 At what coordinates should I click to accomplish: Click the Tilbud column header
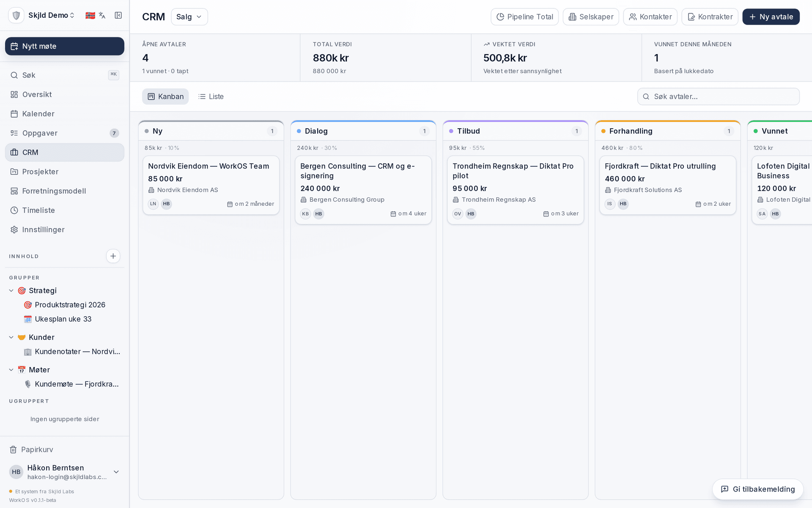tap(516, 131)
